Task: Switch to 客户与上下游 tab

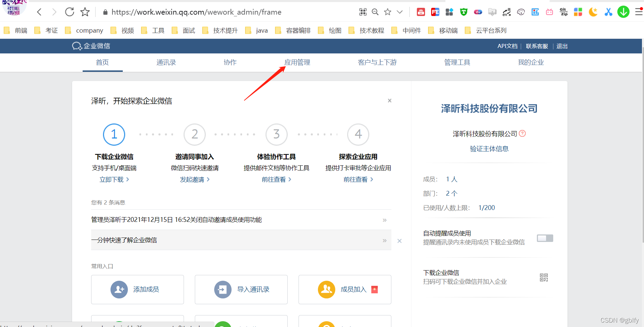Action: click(x=377, y=63)
